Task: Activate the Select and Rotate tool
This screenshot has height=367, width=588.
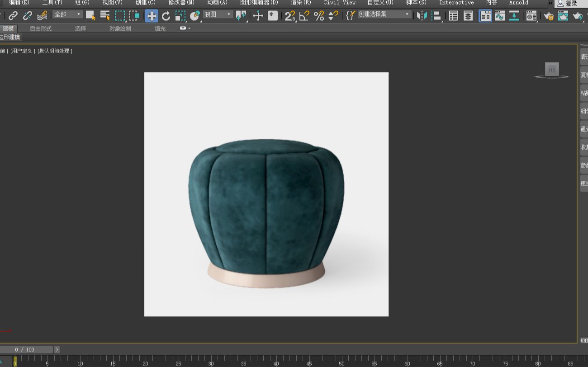Action: click(166, 16)
